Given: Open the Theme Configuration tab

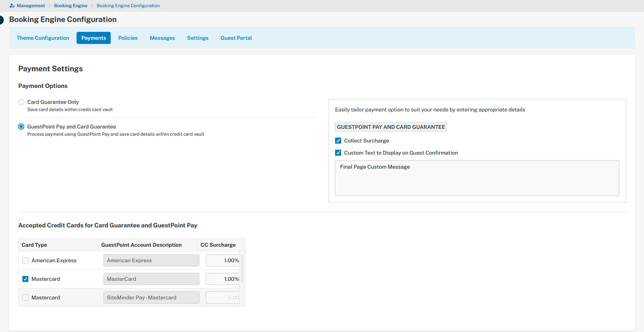Looking at the screenshot, I should pos(43,38).
